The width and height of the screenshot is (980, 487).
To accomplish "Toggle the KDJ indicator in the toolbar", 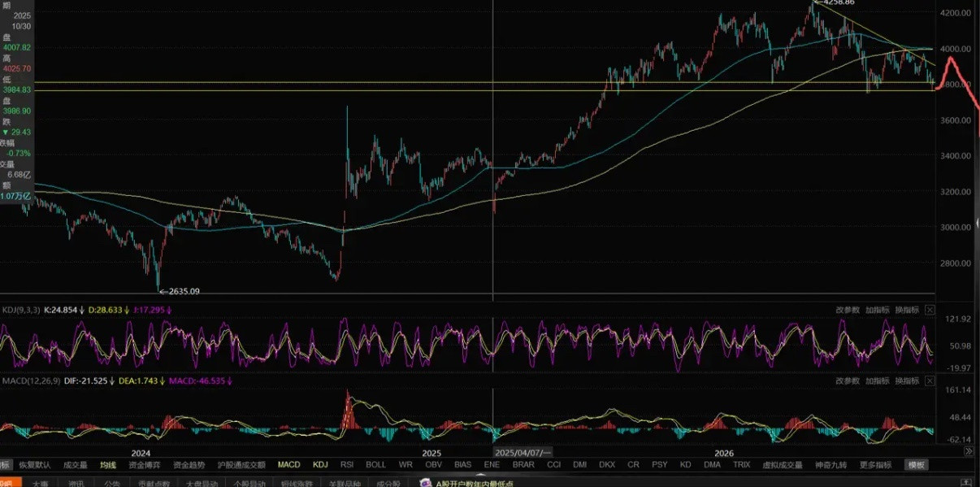I will coord(320,465).
